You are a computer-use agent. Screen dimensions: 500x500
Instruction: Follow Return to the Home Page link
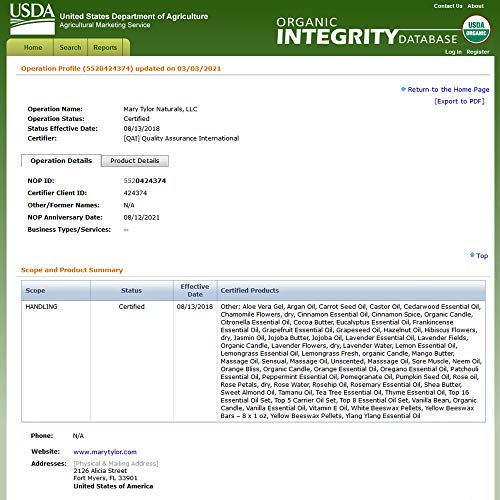[x=448, y=89]
